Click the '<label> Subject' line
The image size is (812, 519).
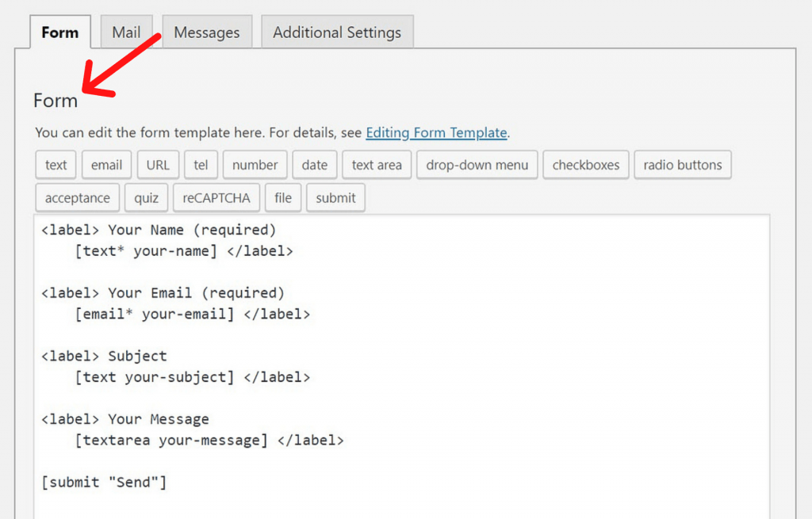click(104, 357)
